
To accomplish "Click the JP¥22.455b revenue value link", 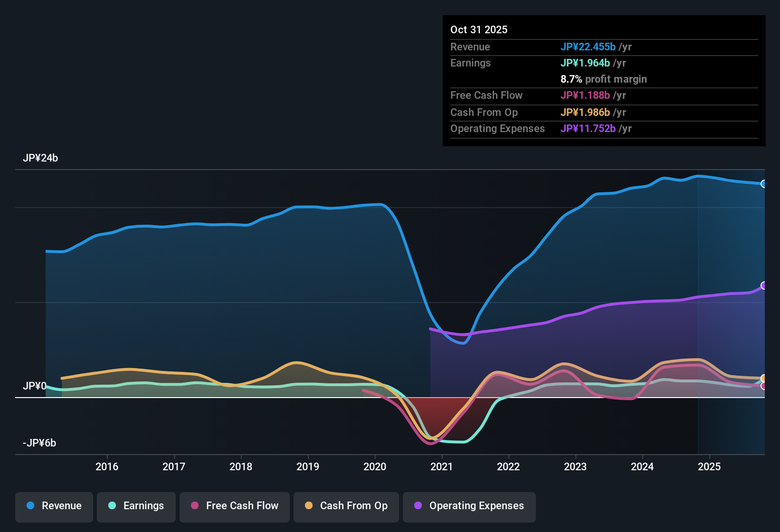I will [x=589, y=47].
